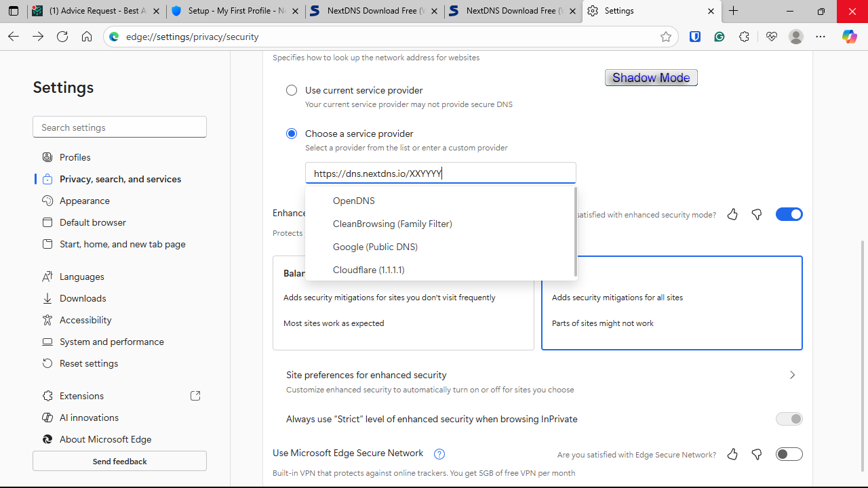Click the custom DNS provider input field
The width and height of the screenshot is (868, 488).
pos(441,173)
